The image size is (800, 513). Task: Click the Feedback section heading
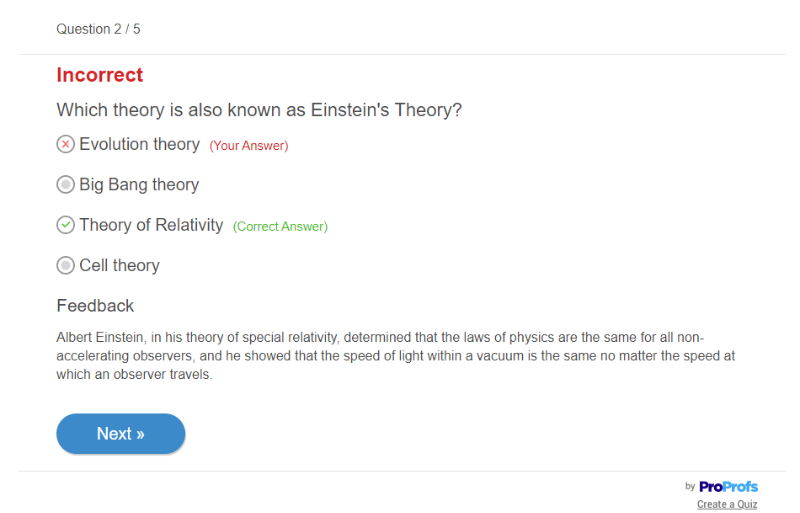[x=95, y=306]
